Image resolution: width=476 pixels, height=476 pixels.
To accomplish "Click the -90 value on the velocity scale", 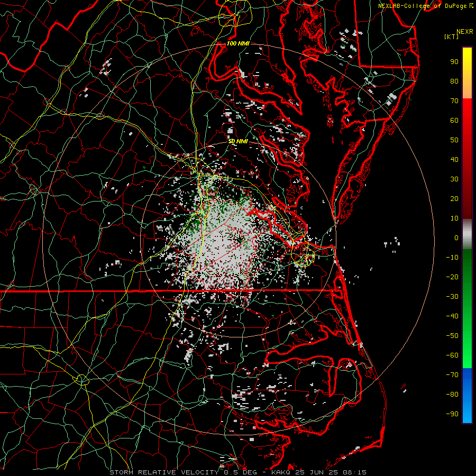I will click(x=452, y=414).
